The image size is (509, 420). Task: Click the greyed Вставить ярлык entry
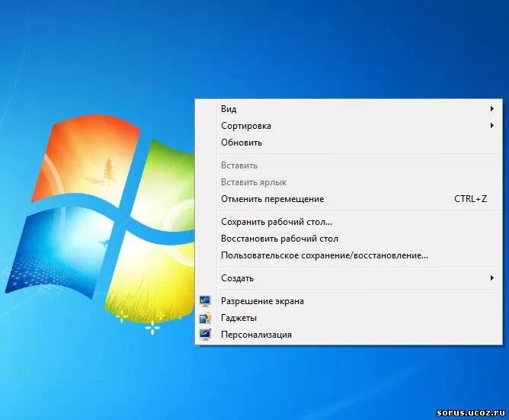point(348,182)
